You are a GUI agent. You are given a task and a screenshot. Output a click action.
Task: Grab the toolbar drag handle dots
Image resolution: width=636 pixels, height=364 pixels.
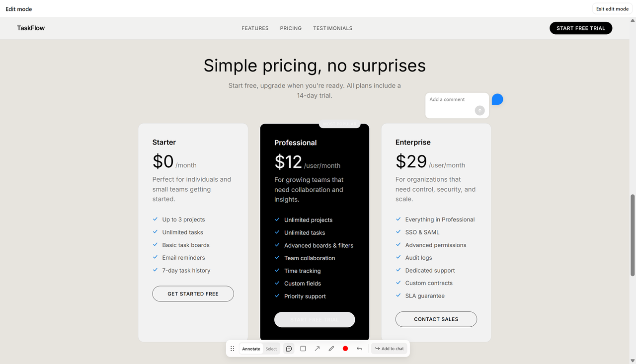pos(232,349)
